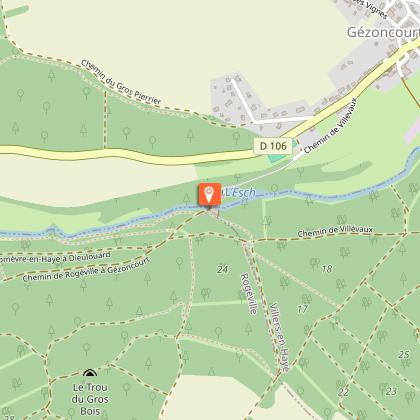Select the Chemin du Gros Pierrier label
Viewport: 420px width, 420px height.
click(121, 82)
